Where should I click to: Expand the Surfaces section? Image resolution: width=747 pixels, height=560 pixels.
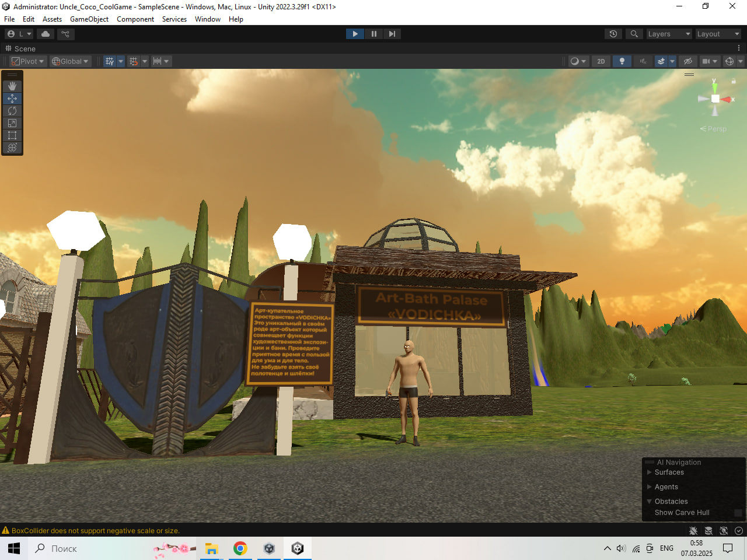point(649,473)
